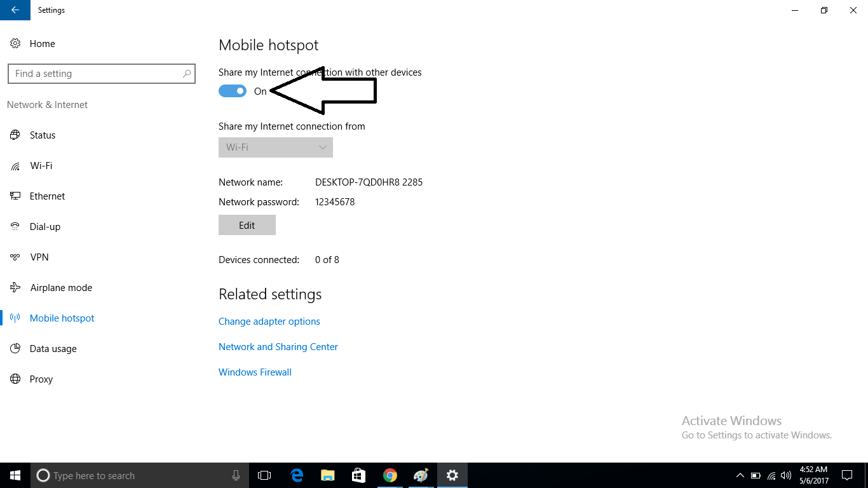
Task: Toggle off Share my Internet connection
Action: [232, 90]
